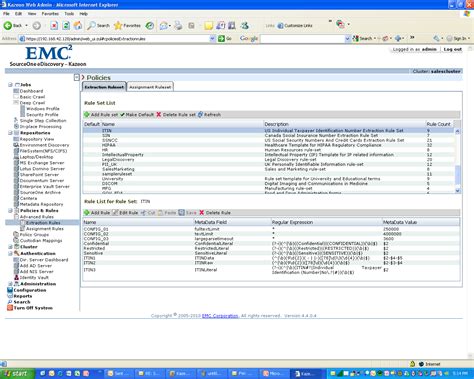Open Custodian Mappings tree item
The image size is (474, 379).
(x=41, y=241)
